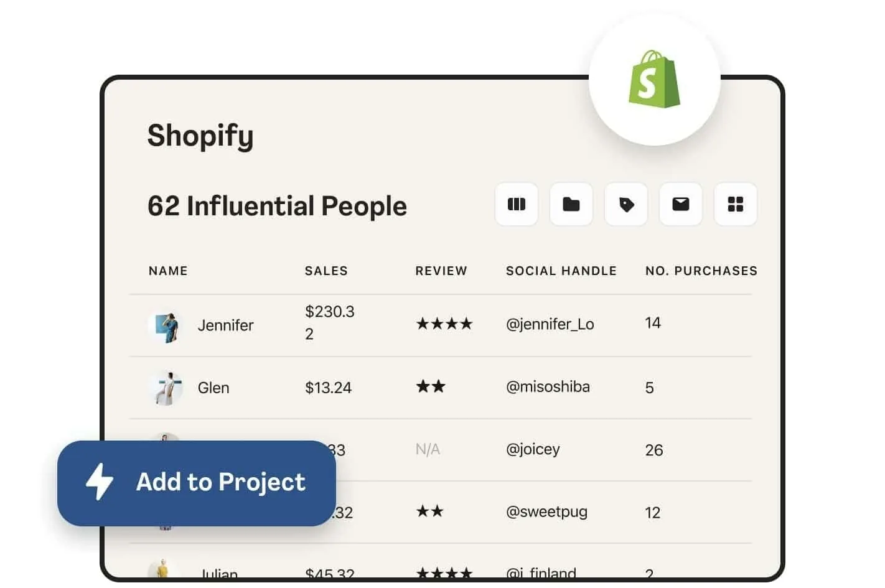Open the @joicey social handle
885x588 pixels.
(x=533, y=449)
